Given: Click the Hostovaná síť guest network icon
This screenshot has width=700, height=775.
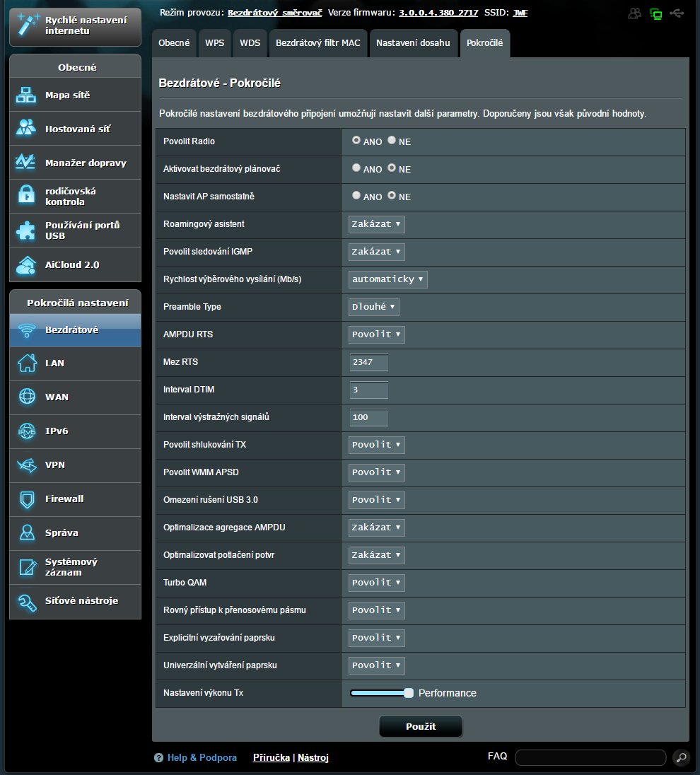Looking at the screenshot, I should 26,129.
